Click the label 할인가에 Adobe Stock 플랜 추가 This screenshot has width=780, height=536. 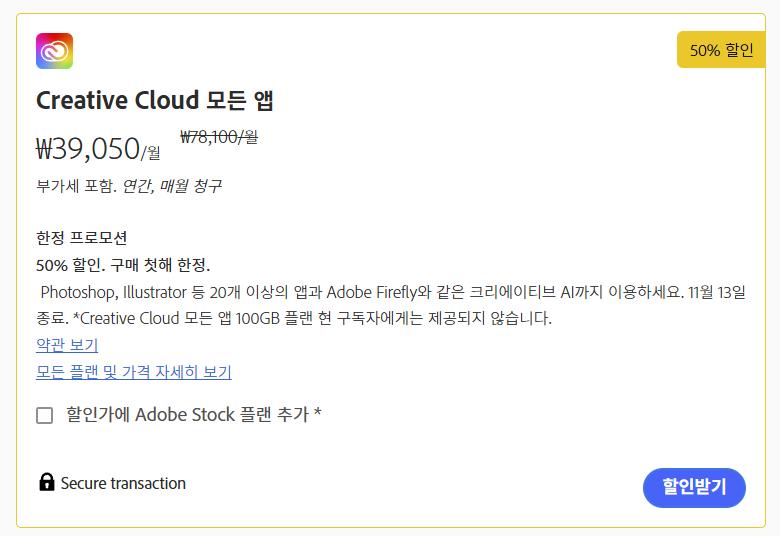(193, 414)
